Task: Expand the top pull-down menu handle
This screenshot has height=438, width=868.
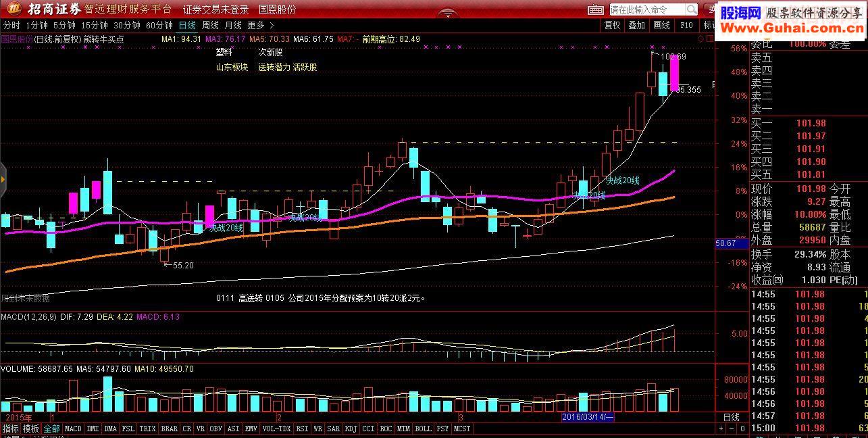Action: click(x=448, y=13)
